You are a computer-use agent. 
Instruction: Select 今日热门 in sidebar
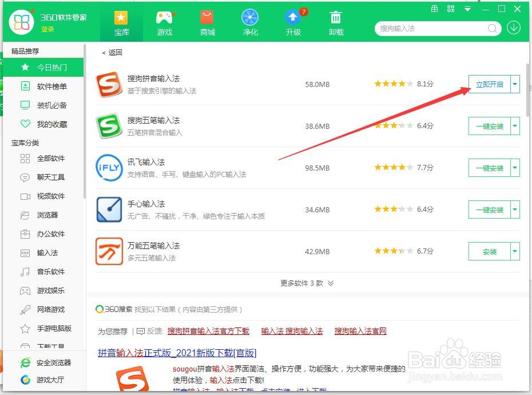pos(43,67)
